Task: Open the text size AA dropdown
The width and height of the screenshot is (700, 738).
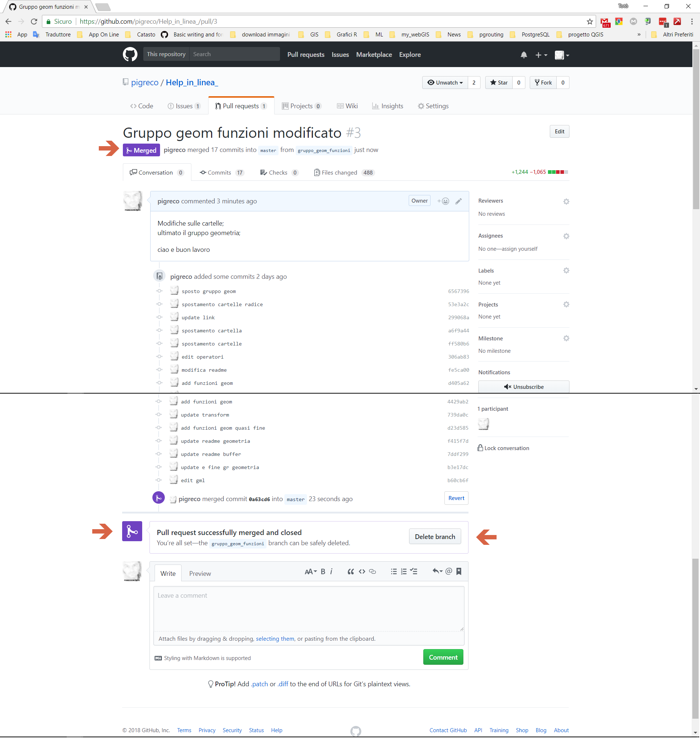Action: pyautogui.click(x=310, y=571)
